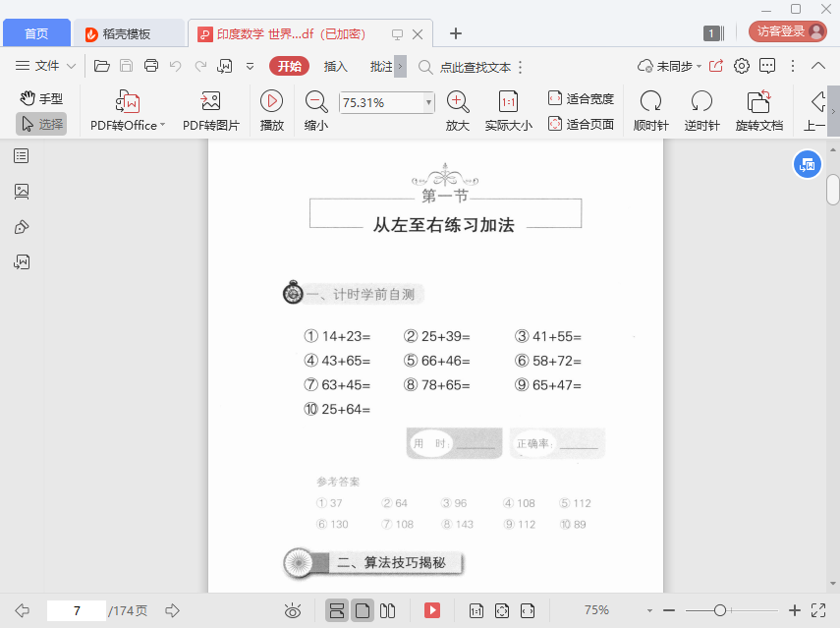Open the sidebar convert-to-Word panel
Screen dimensions: 840x628
tap(22, 262)
